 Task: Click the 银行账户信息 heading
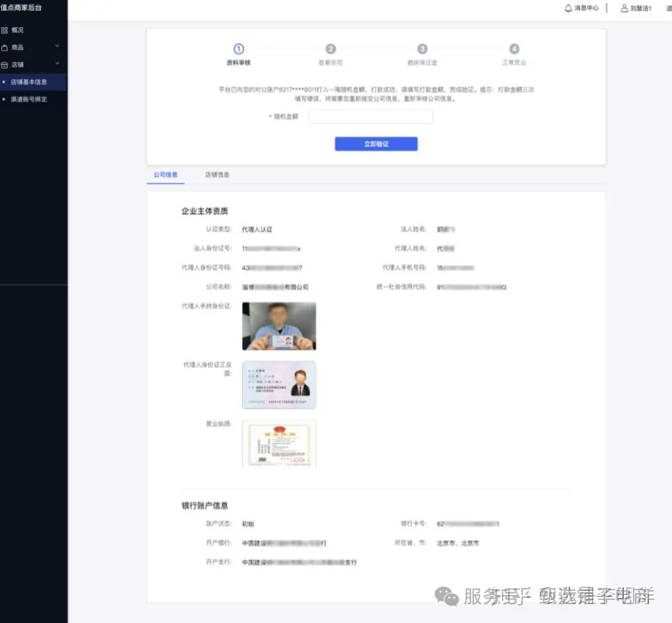coord(204,506)
